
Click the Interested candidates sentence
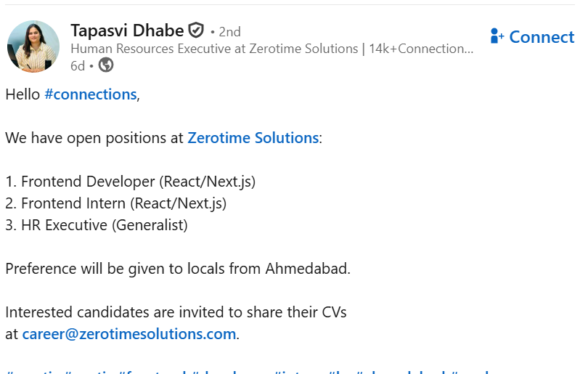(176, 312)
